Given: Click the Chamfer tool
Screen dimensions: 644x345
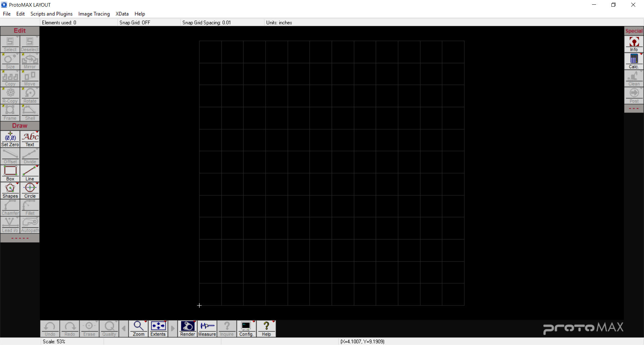Looking at the screenshot, I should tap(10, 207).
